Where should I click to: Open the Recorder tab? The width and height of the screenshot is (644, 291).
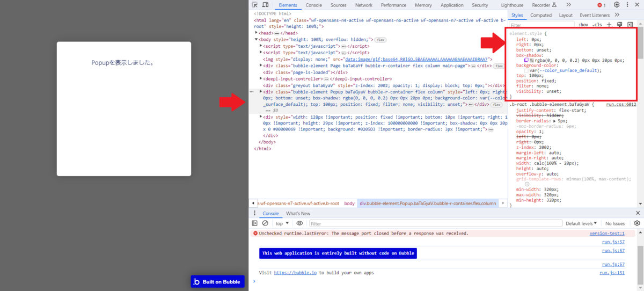(544, 5)
